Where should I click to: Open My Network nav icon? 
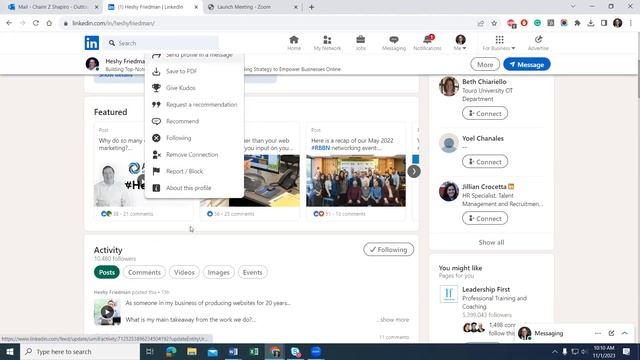[327, 43]
